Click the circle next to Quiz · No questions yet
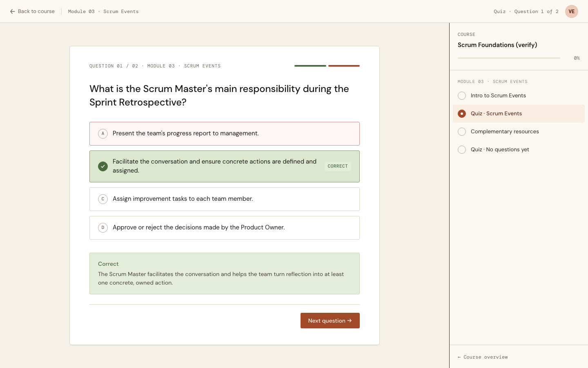588x368 pixels. point(462,150)
